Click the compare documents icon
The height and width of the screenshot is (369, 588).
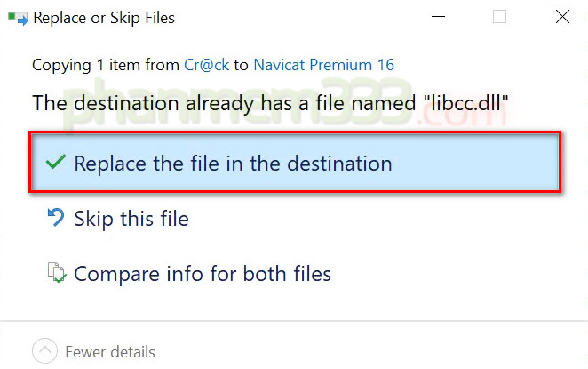57,273
